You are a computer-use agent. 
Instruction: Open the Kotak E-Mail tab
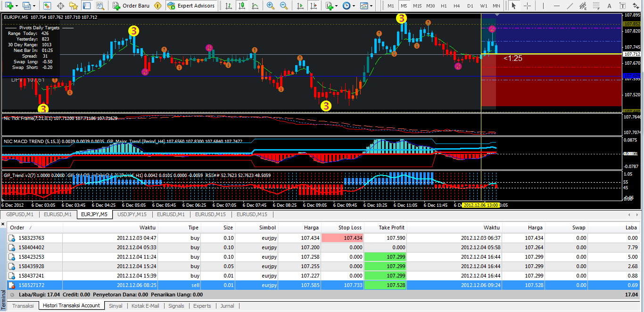coord(145,306)
